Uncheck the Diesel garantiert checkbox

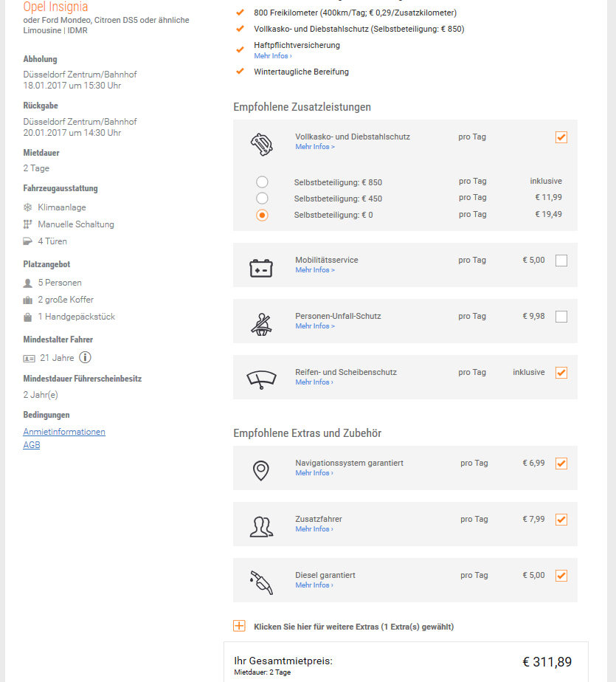coord(561,576)
